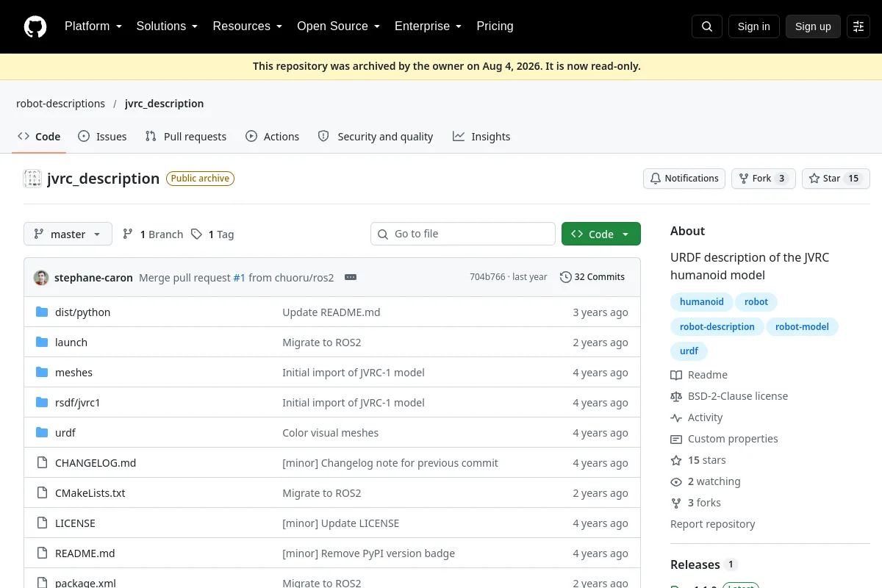Open the CMakeLists.txt file
882x588 pixels.
(90, 493)
